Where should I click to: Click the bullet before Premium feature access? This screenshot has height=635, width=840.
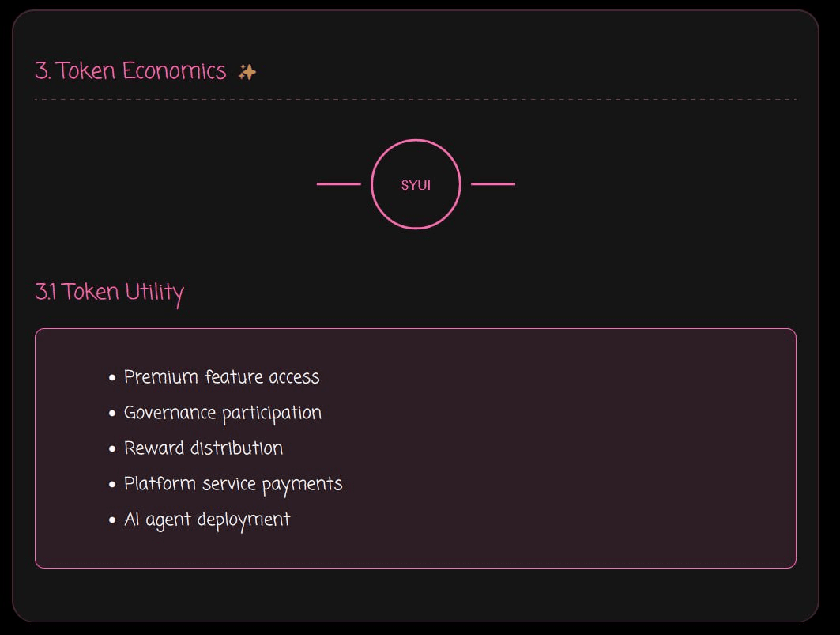[x=113, y=378]
